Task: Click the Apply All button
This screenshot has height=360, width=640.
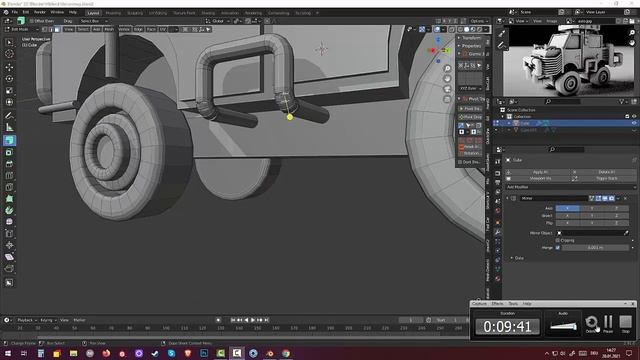Action: 540,172
